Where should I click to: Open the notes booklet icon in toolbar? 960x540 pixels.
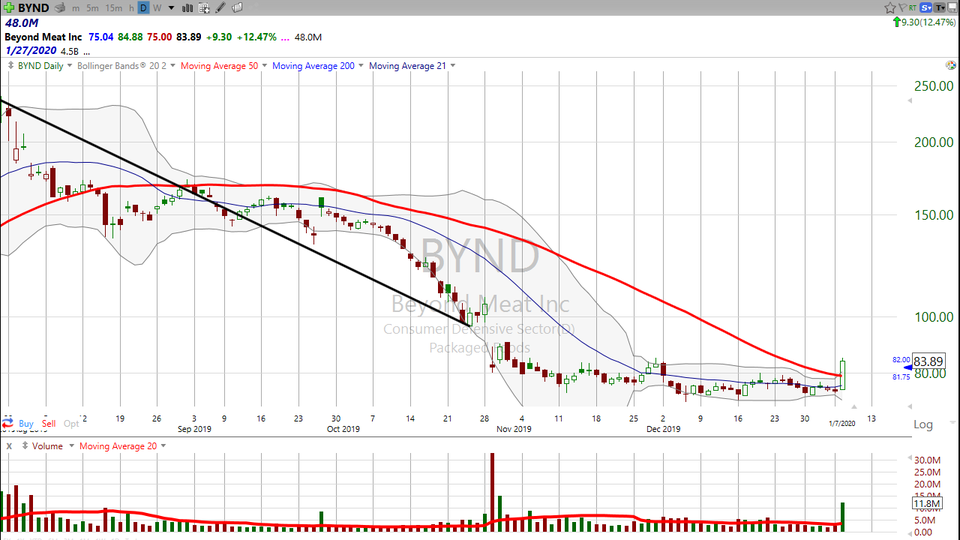coord(237,8)
